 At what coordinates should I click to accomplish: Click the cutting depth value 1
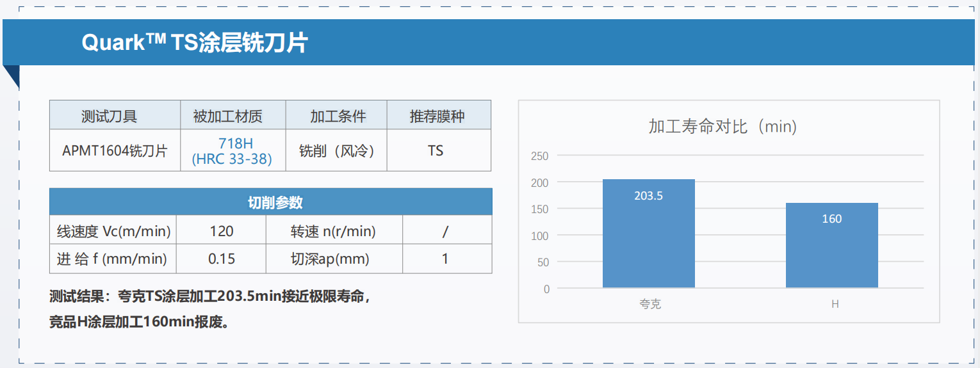pos(445,259)
